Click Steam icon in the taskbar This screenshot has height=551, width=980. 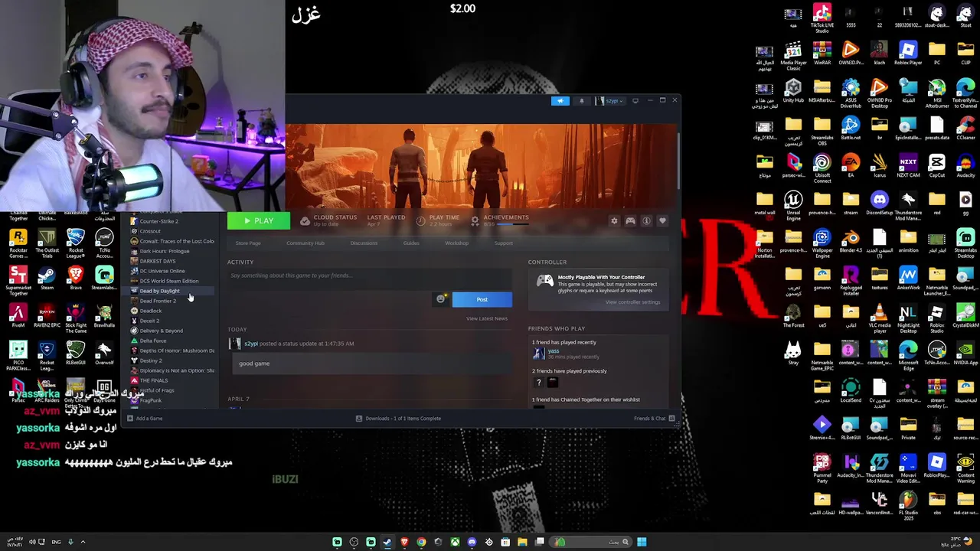387,542
